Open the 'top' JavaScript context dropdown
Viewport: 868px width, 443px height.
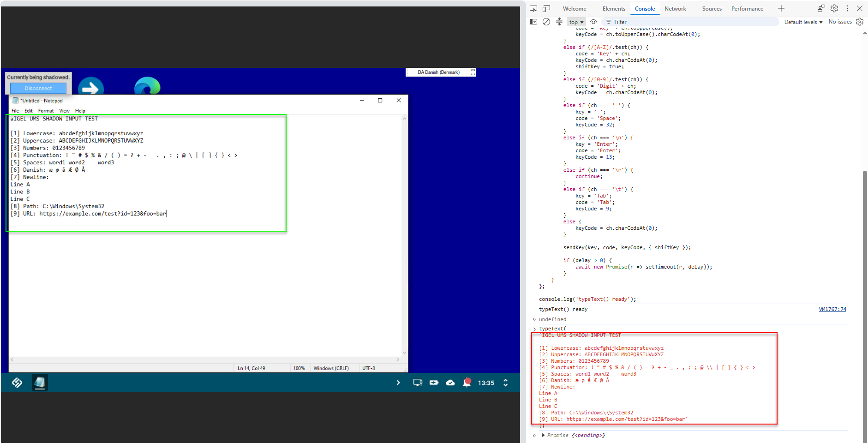(x=576, y=22)
